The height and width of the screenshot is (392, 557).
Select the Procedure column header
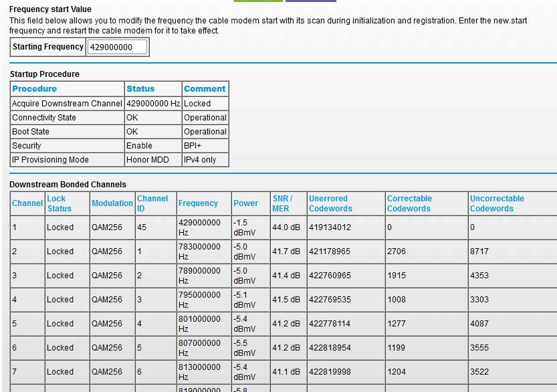pyautogui.click(x=67, y=88)
